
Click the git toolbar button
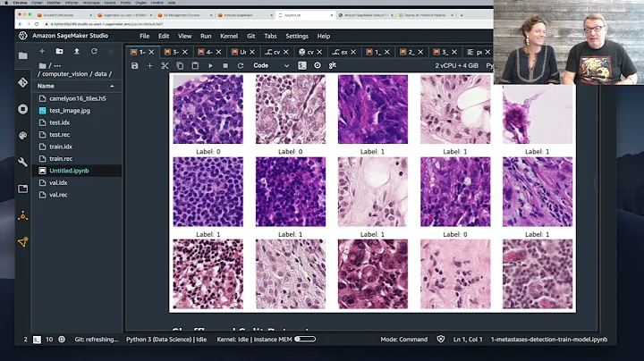tap(332, 65)
